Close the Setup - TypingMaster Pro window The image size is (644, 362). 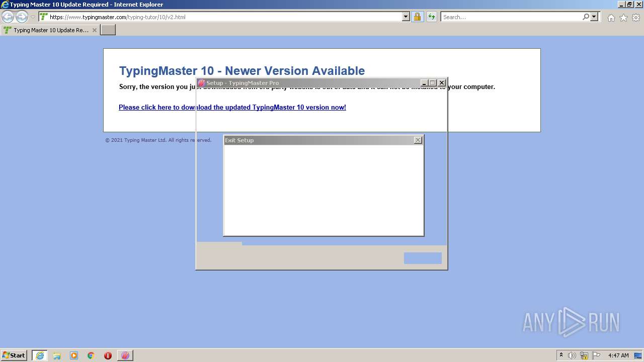click(x=442, y=83)
